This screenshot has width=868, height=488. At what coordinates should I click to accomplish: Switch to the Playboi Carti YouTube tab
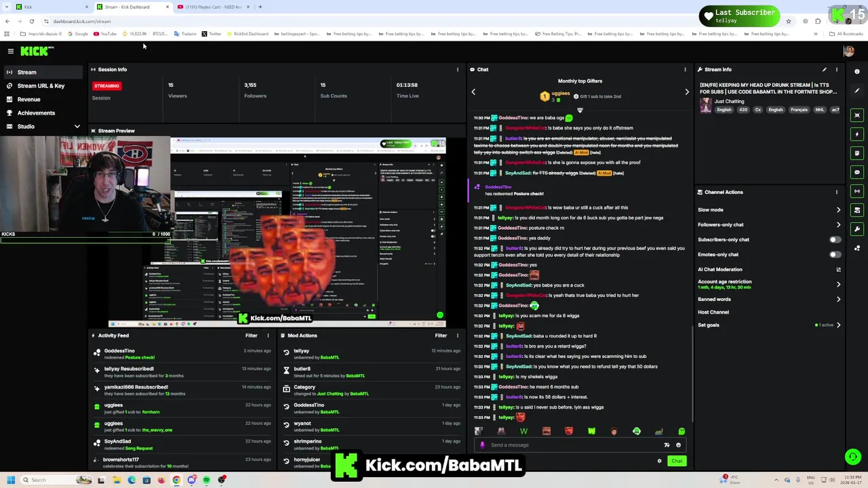tap(214, 7)
